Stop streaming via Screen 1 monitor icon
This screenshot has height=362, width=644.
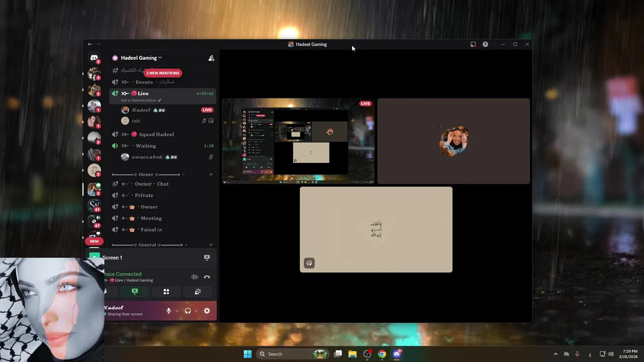[207, 257]
